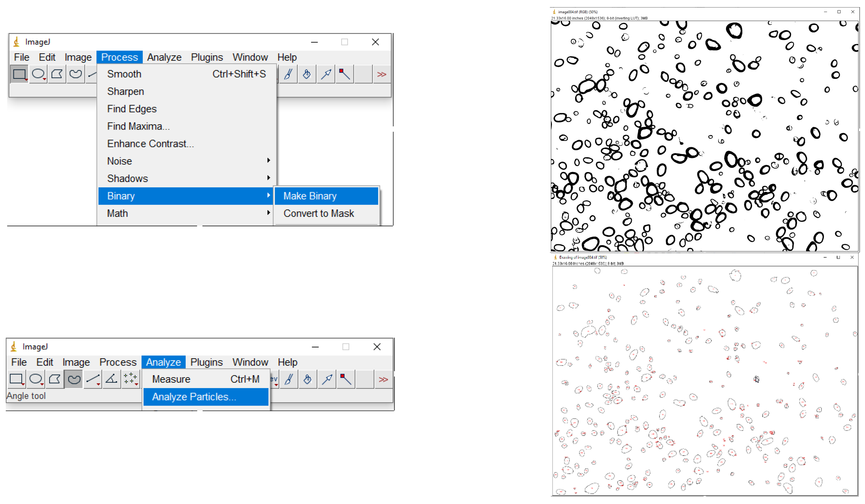Click red-square line tool in Analyze-menu ImageJ window
This screenshot has height=504, width=865.
pos(346,379)
